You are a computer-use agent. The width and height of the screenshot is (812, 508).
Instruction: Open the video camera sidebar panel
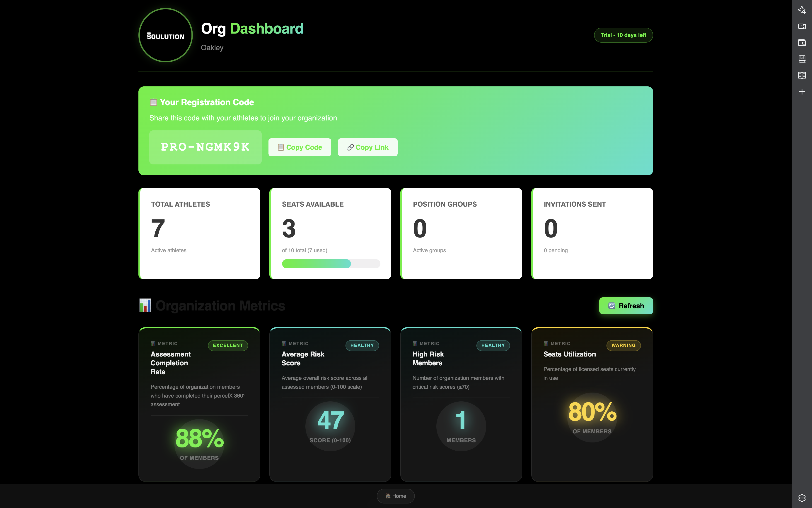[802, 26]
